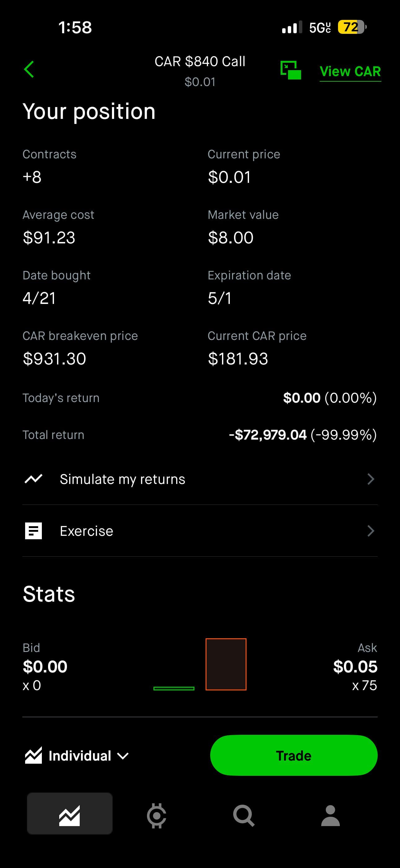Image resolution: width=400 pixels, height=868 pixels.
Task: Open the crypto tab icon
Action: 157,816
